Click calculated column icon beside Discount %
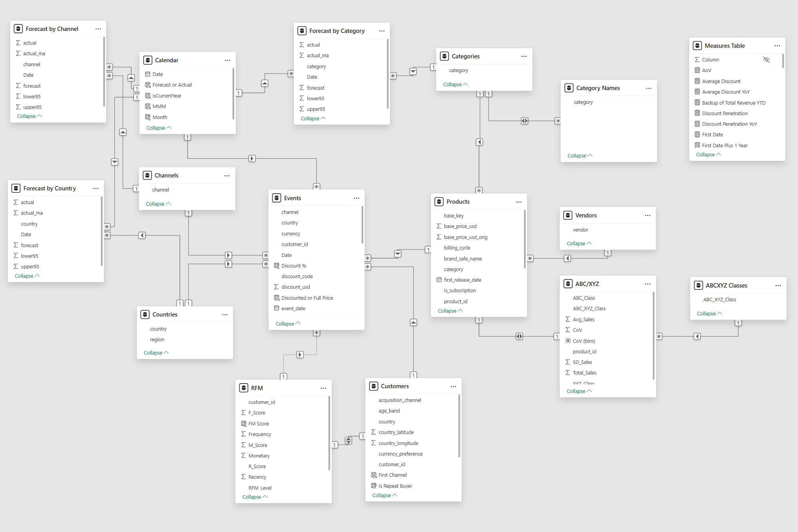This screenshot has height=532, width=798. [277, 266]
